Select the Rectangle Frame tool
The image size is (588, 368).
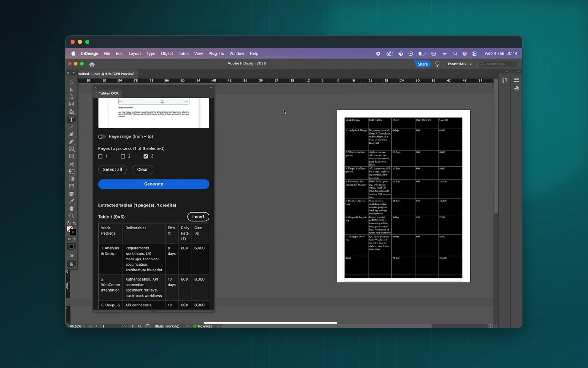[x=71, y=149]
